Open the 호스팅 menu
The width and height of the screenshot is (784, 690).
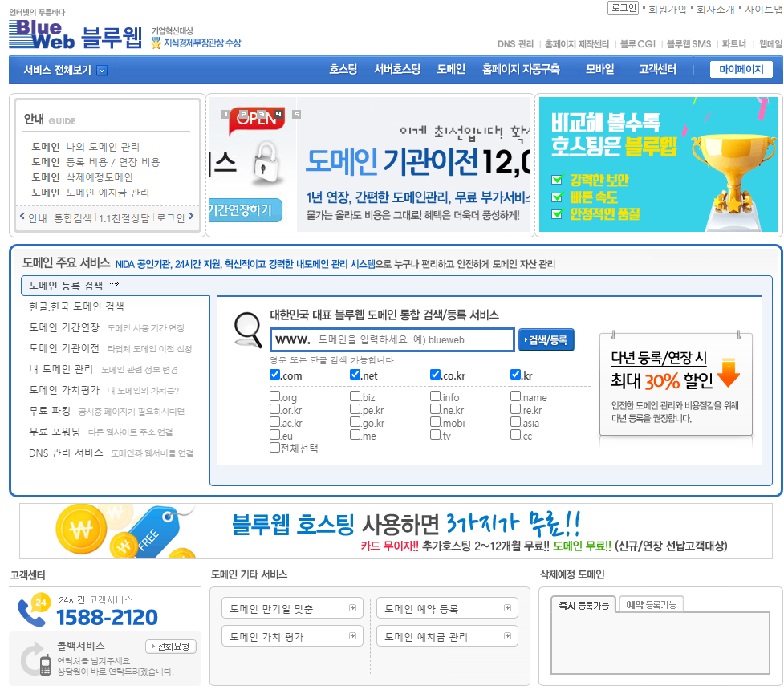[343, 69]
